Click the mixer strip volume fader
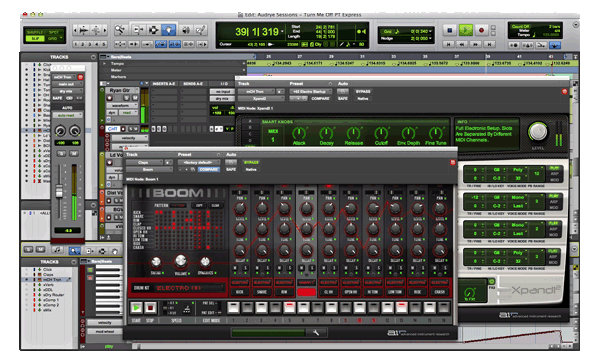 pyautogui.click(x=59, y=191)
